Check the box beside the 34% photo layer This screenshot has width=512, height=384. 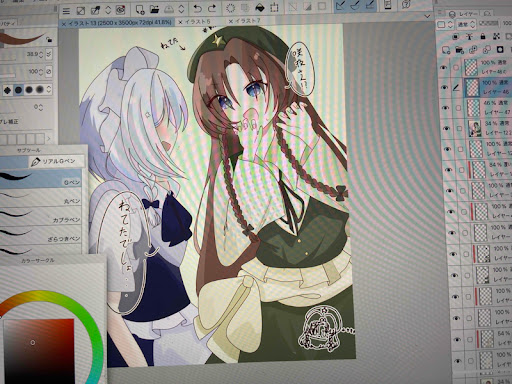tap(459, 128)
